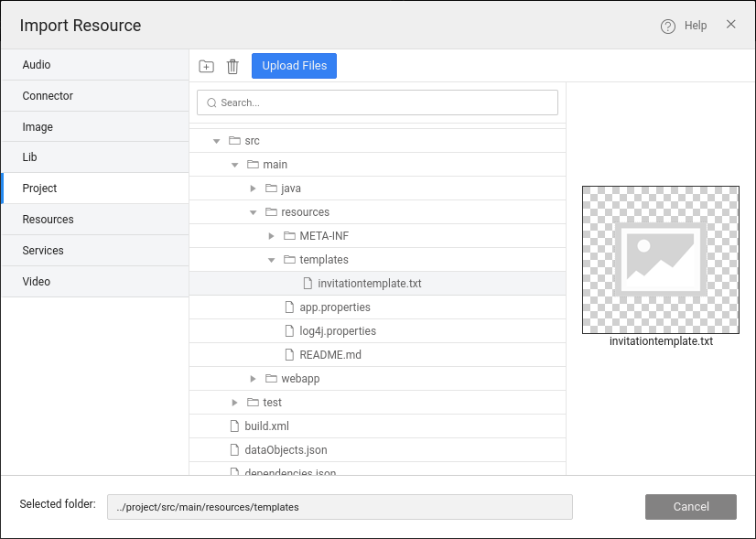
Task: Expand the java folder arrow
Action: click(254, 189)
